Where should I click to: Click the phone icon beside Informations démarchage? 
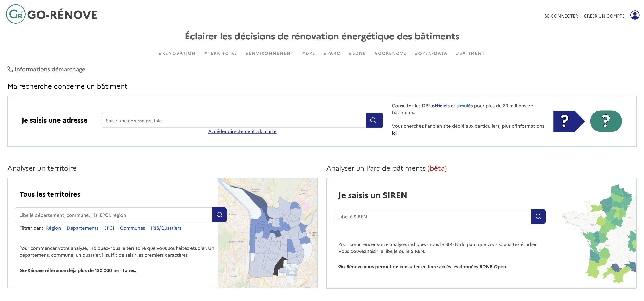pos(10,69)
